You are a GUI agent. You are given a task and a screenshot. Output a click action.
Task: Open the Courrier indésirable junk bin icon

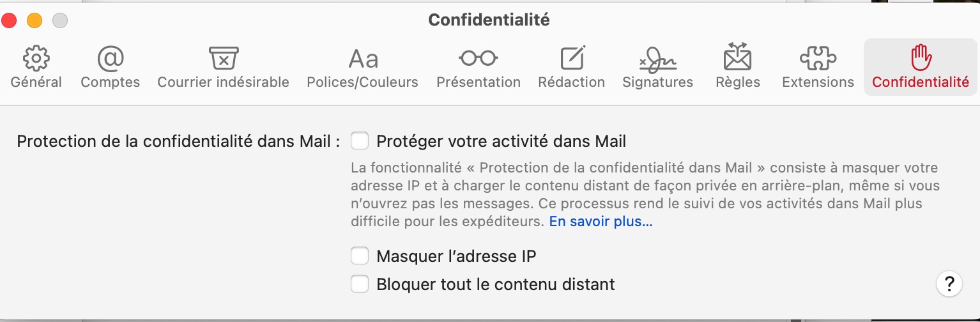coord(223,59)
